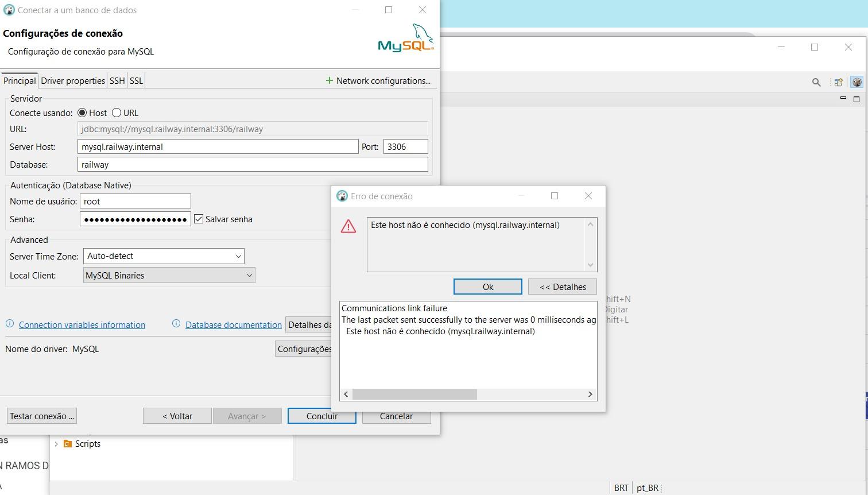Click the search magnifier icon in background window

(x=816, y=82)
